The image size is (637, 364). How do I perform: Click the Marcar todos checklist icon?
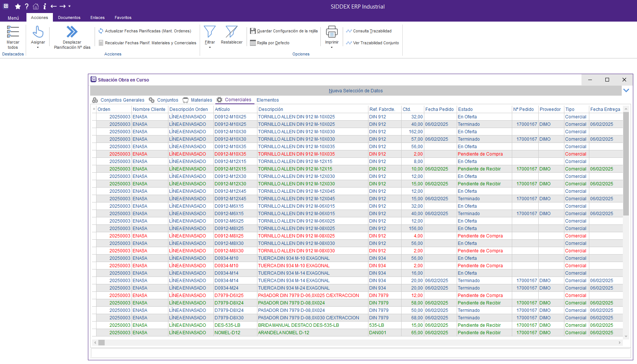point(13,32)
